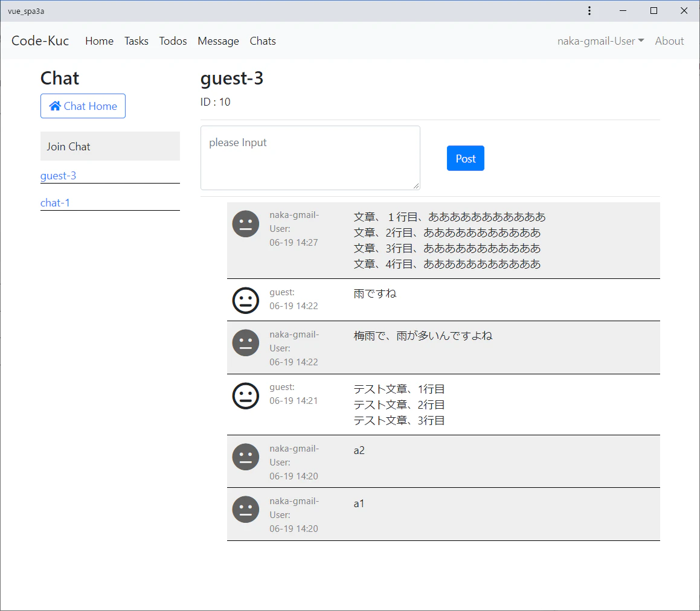This screenshot has height=611, width=700.
Task: Click message text a1
Action: point(359,504)
